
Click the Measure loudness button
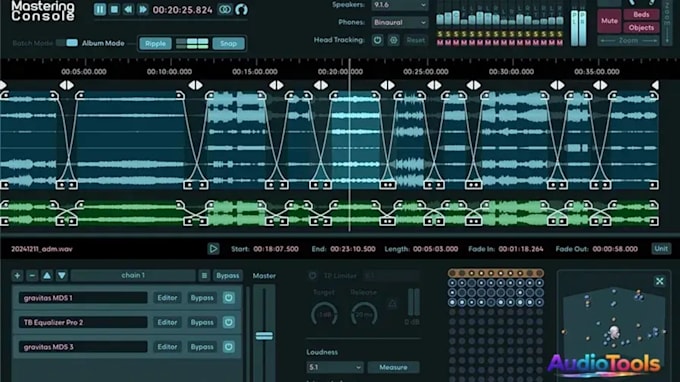[x=393, y=367]
